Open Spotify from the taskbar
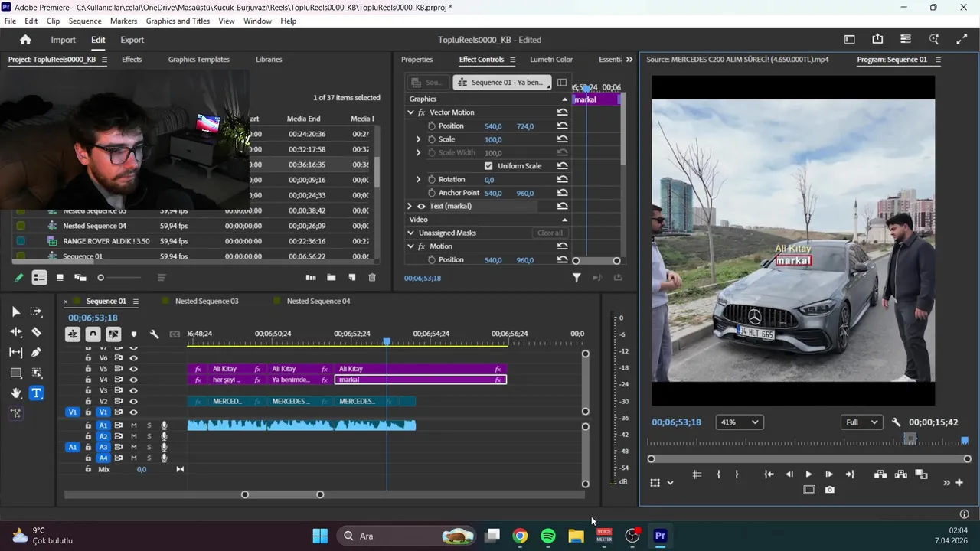Image resolution: width=980 pixels, height=551 pixels. [x=548, y=536]
